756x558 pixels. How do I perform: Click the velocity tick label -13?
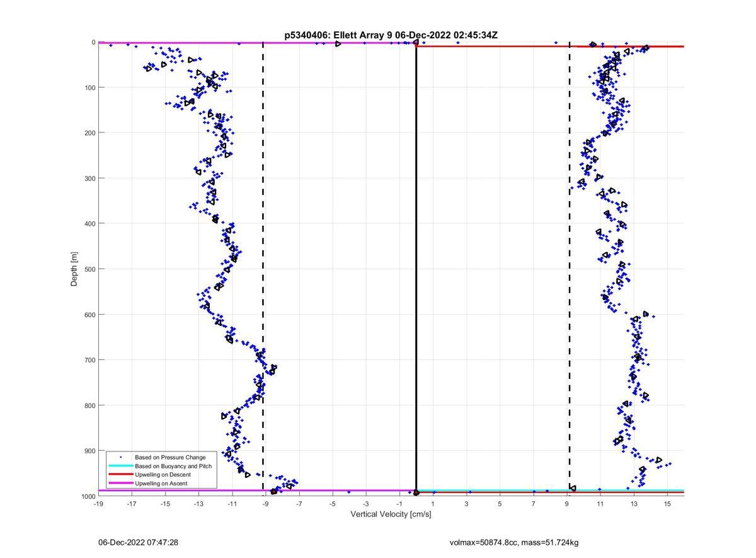pos(198,504)
